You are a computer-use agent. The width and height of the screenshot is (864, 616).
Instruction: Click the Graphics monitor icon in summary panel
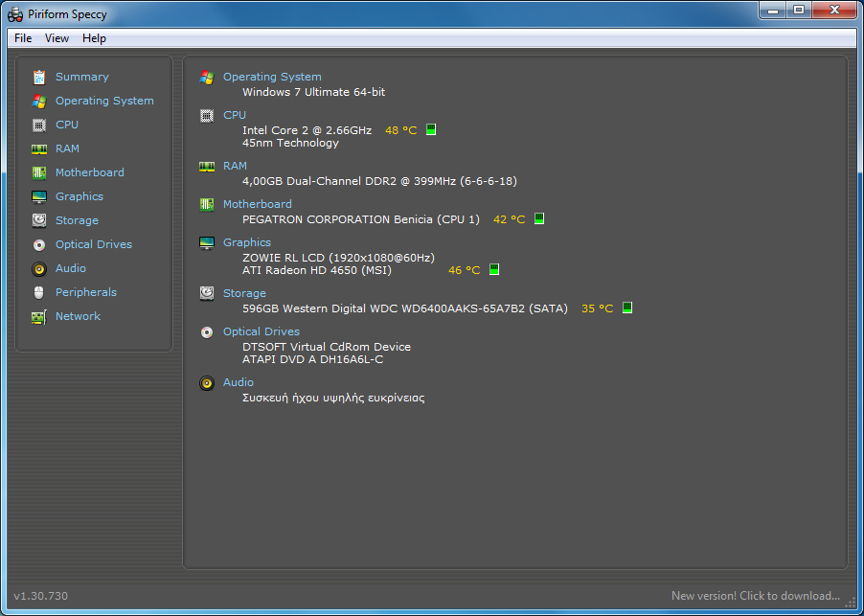(x=207, y=243)
